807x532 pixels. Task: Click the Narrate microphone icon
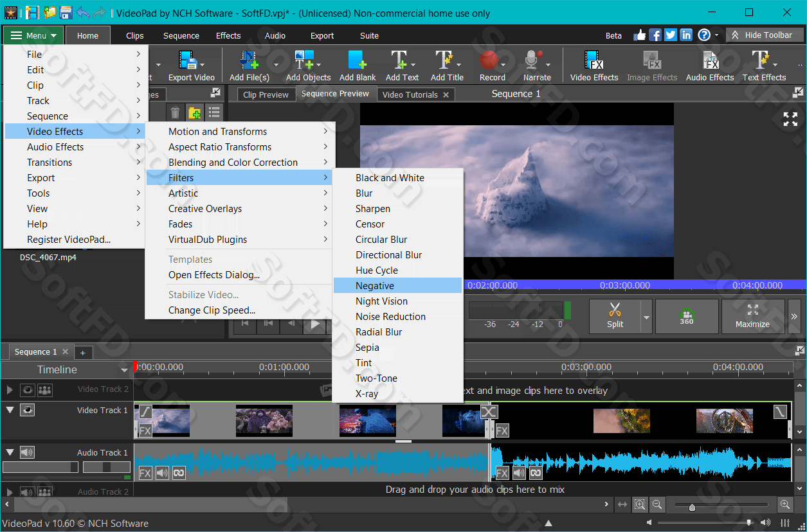click(532, 60)
